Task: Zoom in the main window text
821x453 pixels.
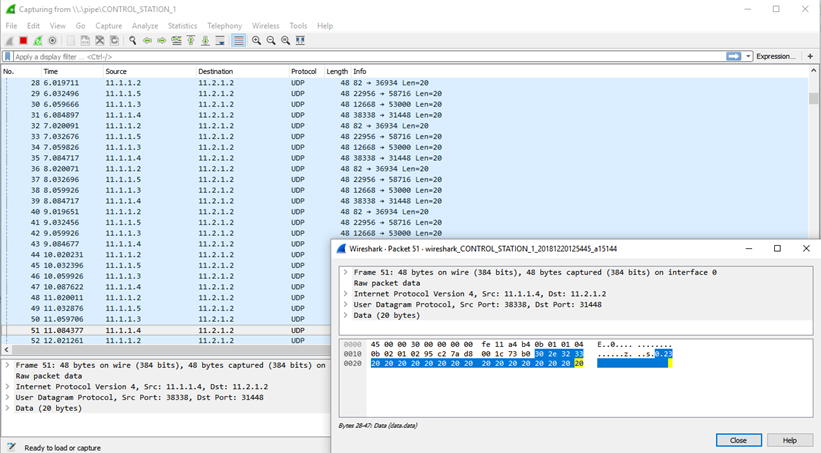Action: (257, 40)
